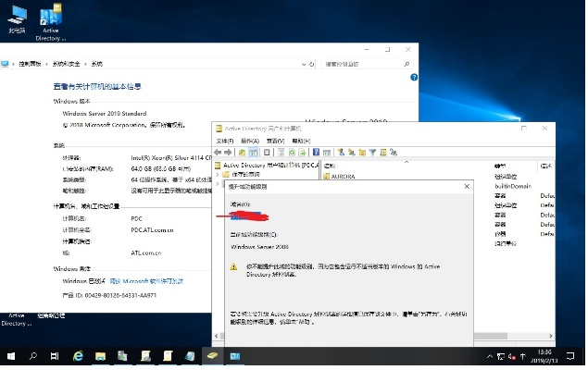
Task: Click the horizontal scrollbar right arrow
Action: tap(550, 336)
